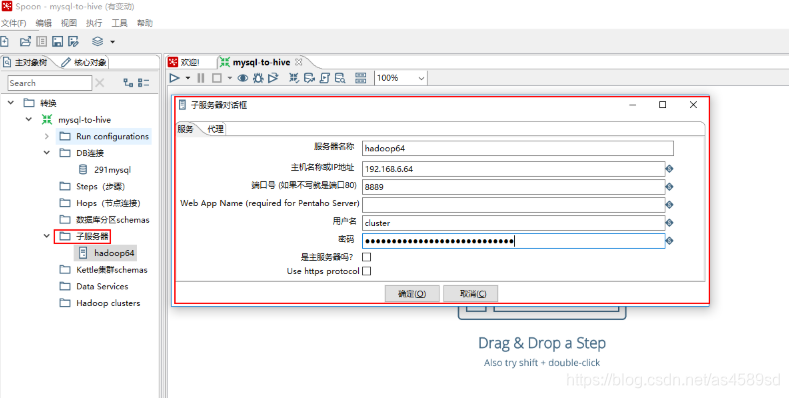Click the save icon in toolbar
789x398 pixels.
[57, 42]
